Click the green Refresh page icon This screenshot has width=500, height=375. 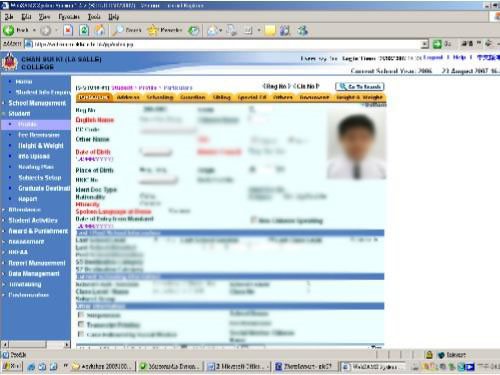84,30
